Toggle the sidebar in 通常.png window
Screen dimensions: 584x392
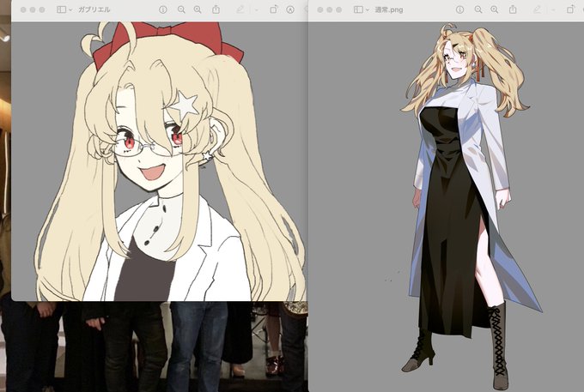(358, 9)
